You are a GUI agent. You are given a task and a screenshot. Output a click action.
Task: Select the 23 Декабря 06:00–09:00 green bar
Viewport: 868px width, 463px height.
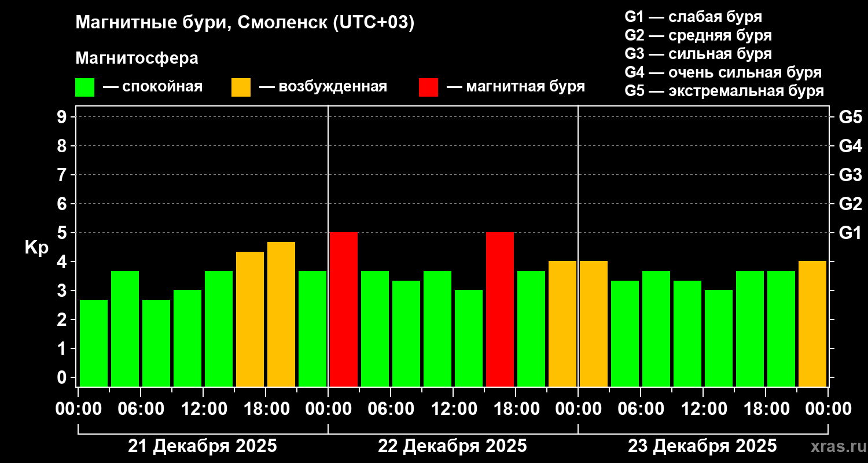click(656, 329)
